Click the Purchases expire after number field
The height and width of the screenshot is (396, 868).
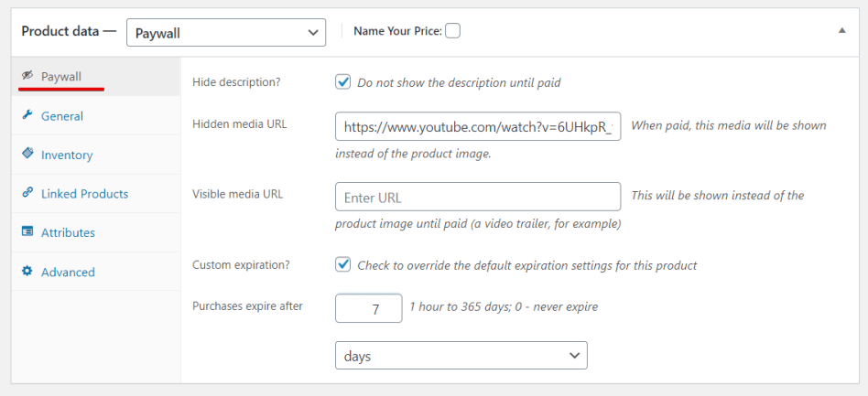pyautogui.click(x=369, y=308)
